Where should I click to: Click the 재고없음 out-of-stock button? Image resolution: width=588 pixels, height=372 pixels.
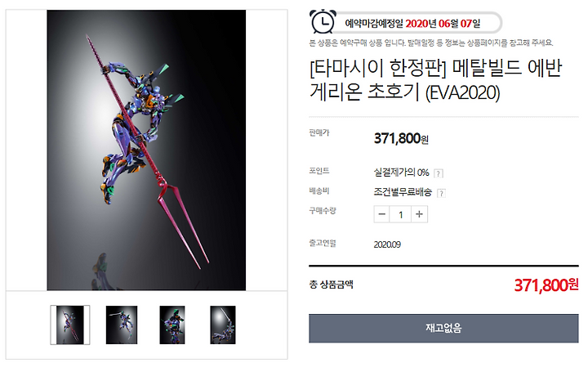point(443,328)
